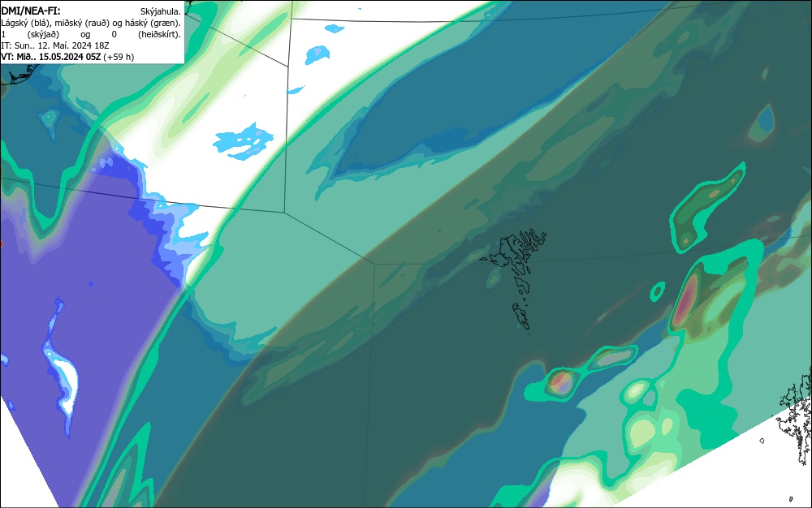The width and height of the screenshot is (812, 508).
Task: Click the "Skýjahula." title text
Action: [x=161, y=11]
